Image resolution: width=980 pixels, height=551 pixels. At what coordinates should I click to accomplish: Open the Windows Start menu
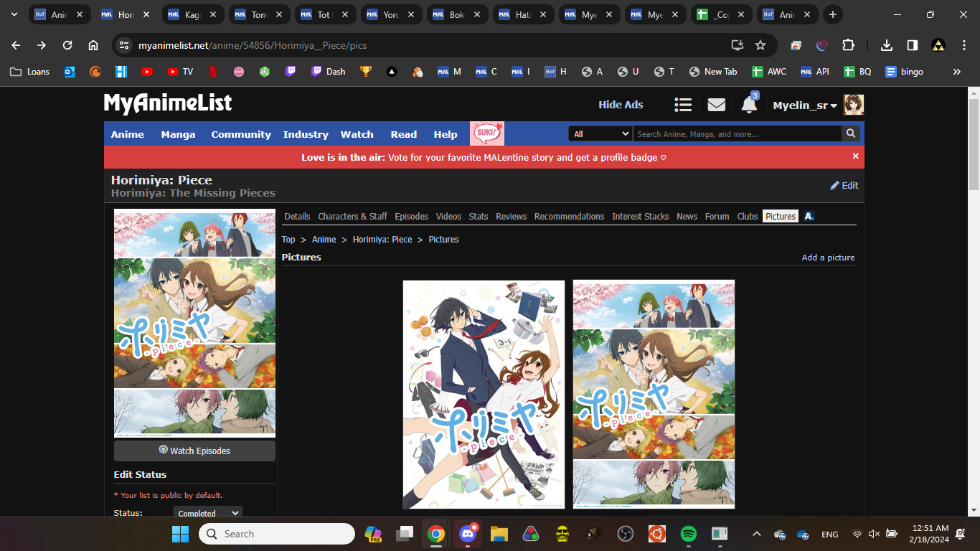tap(180, 534)
